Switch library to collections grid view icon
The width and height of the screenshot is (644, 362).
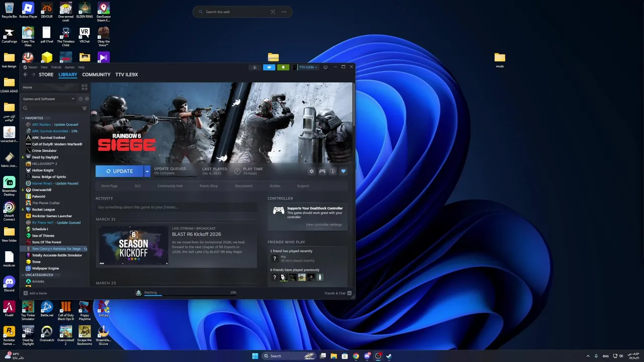point(85,87)
